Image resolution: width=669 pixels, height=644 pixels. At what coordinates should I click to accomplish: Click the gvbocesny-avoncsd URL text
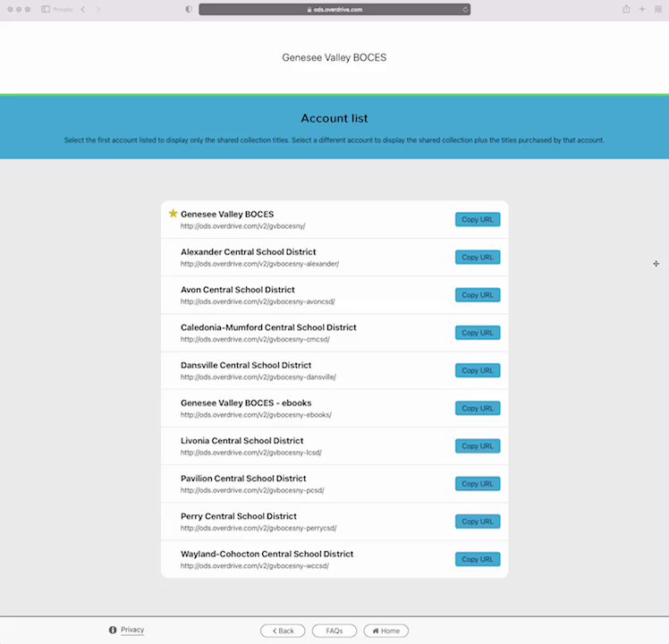pos(258,301)
